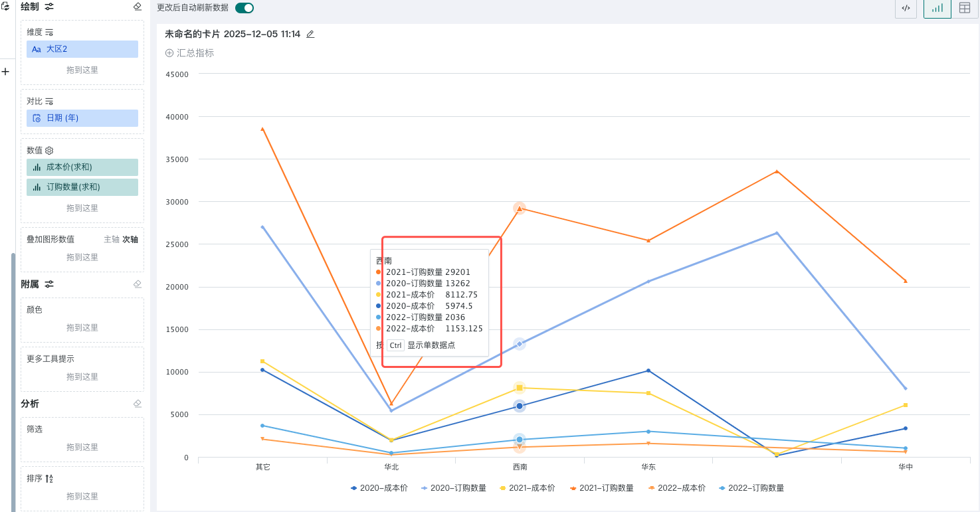Click the 成本价(求和) value field

[82, 167]
